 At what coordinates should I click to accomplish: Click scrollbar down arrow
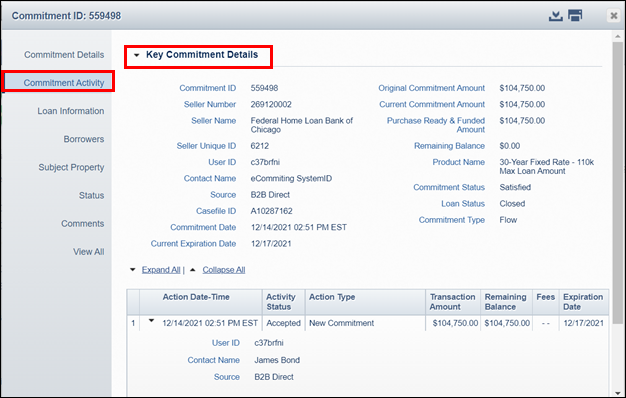point(618,393)
